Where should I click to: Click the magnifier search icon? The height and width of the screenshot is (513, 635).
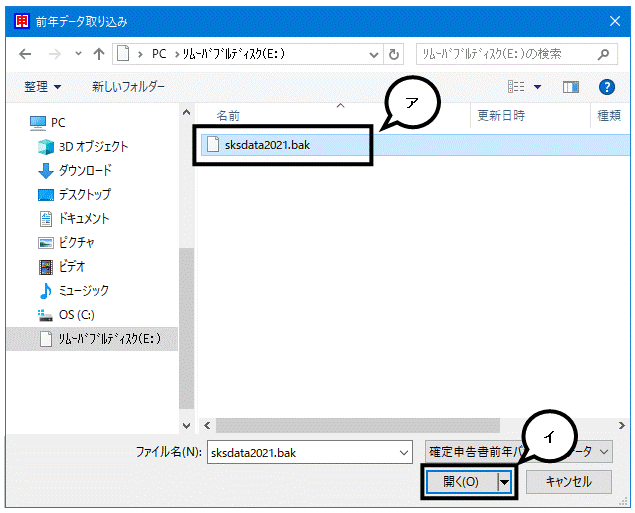(x=603, y=54)
